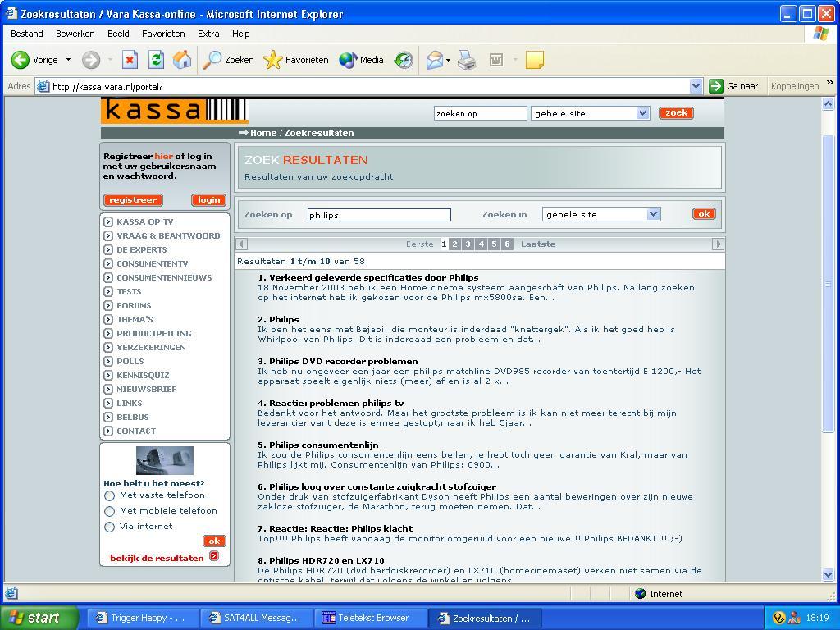
Task: Open the header gehele site dropdown
Action: 590,113
